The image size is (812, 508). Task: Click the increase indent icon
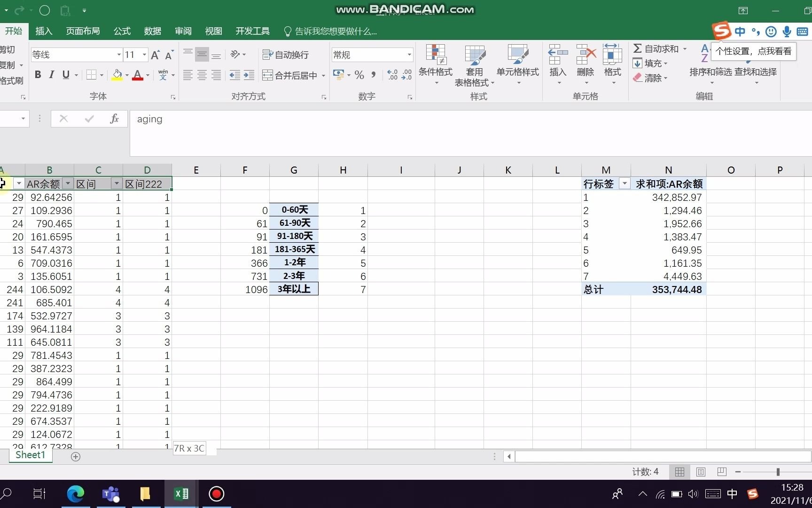[249, 75]
